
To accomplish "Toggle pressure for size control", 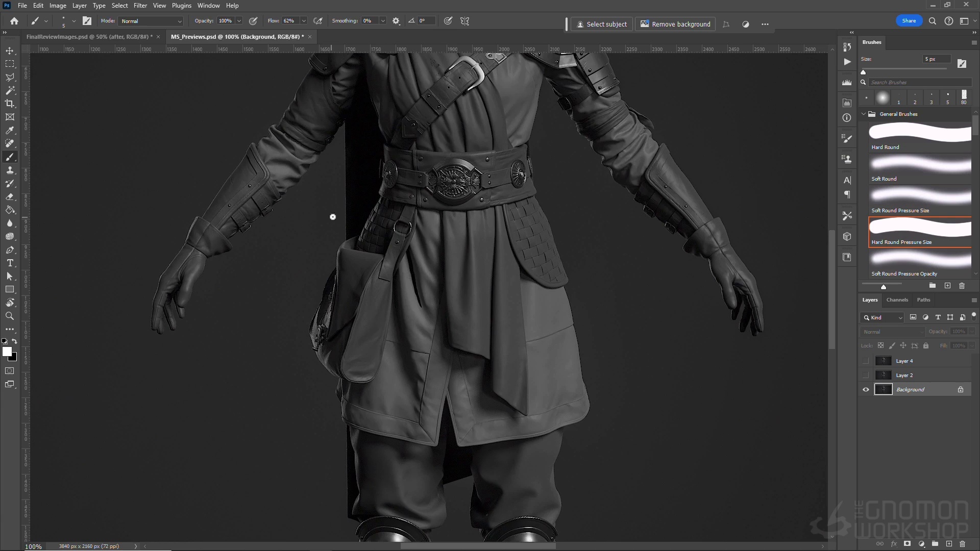I will [448, 21].
